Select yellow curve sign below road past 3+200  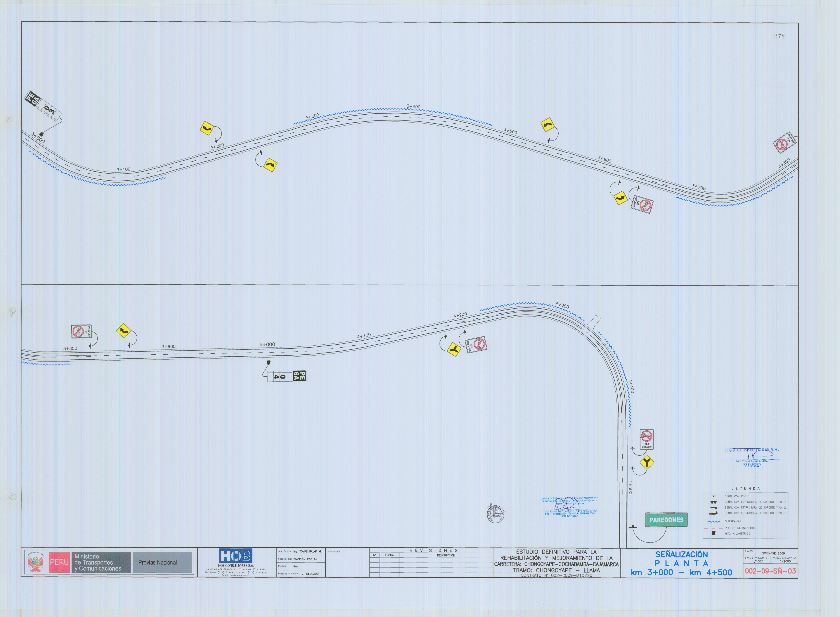tap(270, 165)
